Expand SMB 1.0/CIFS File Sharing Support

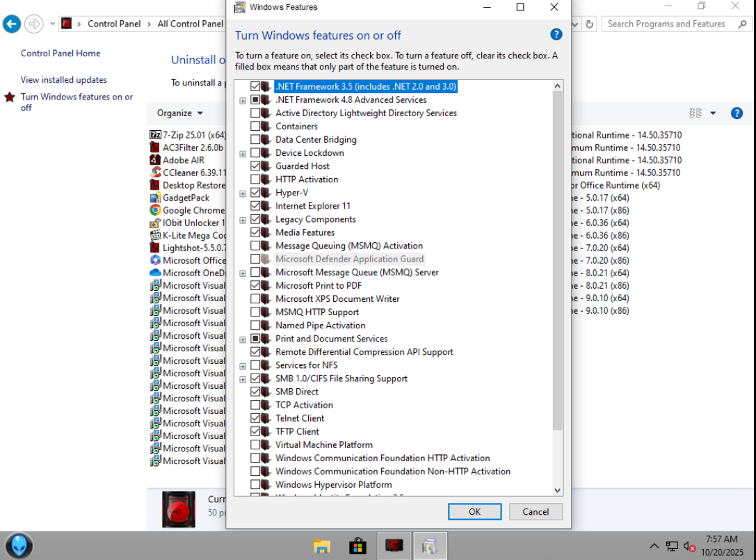click(x=243, y=379)
